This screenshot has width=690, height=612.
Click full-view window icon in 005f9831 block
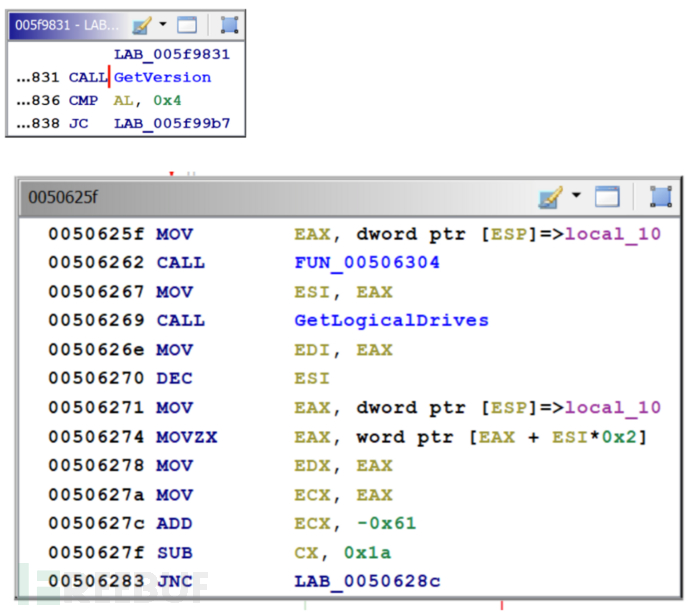tap(187, 25)
